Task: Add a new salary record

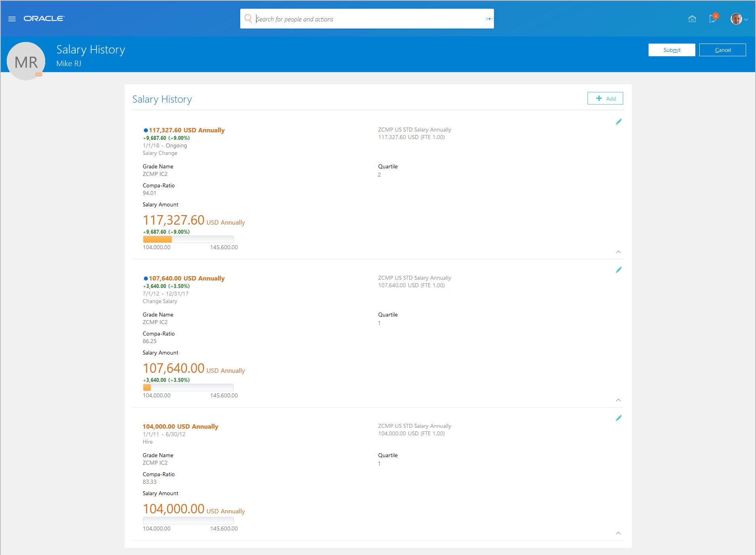Action: [605, 98]
